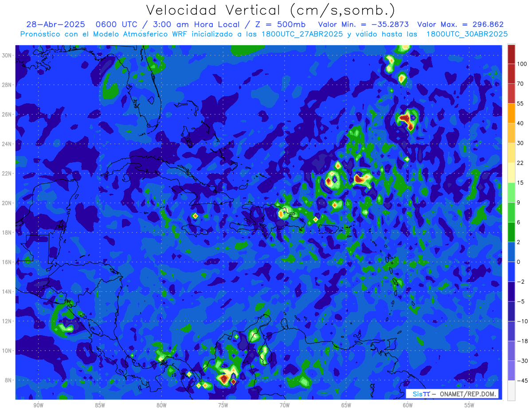Click the '14N' latitude label

tap(7, 292)
